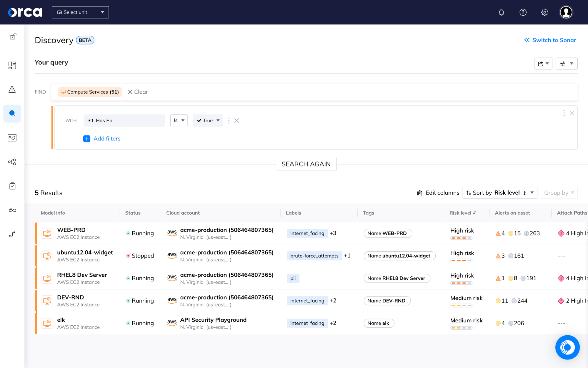Viewport: 588px width, 368px height.
Task: Select the Discovery magnifier icon in sidebar
Action: click(x=12, y=113)
